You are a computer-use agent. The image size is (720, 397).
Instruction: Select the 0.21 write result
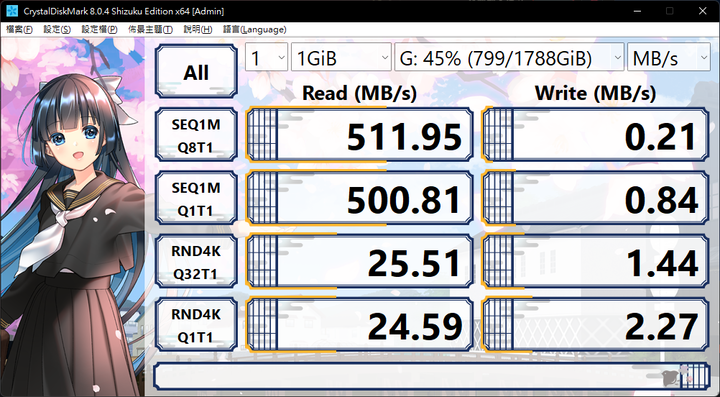click(595, 135)
